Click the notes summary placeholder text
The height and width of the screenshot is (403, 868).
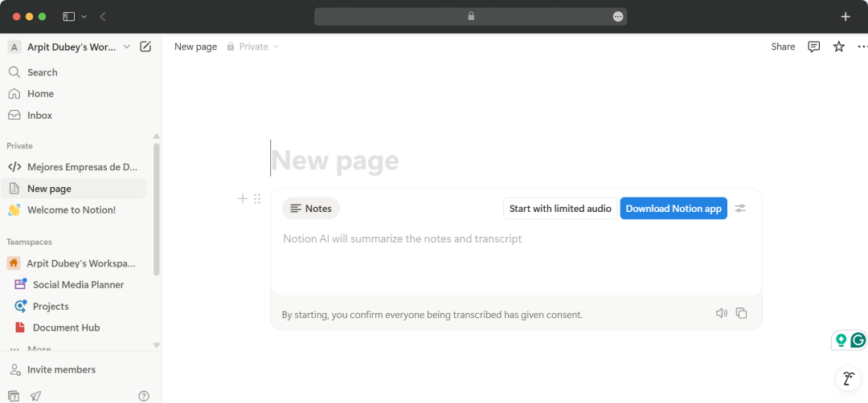point(403,238)
